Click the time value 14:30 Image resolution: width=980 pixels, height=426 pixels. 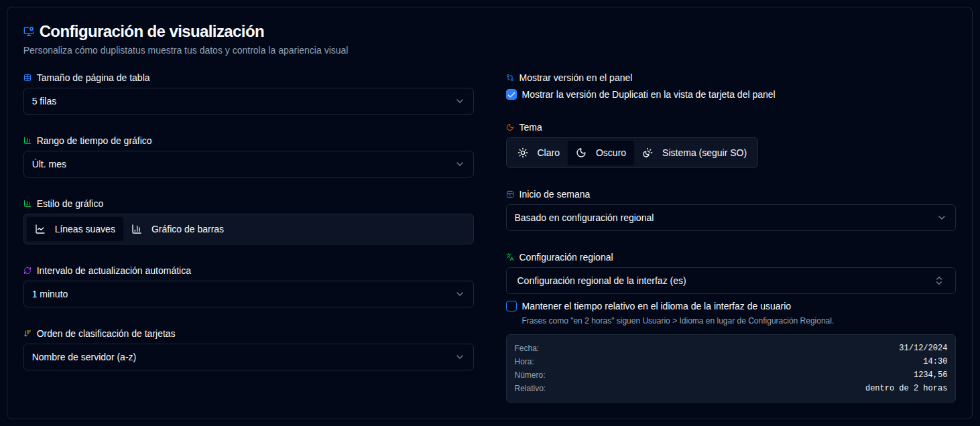[935, 361]
